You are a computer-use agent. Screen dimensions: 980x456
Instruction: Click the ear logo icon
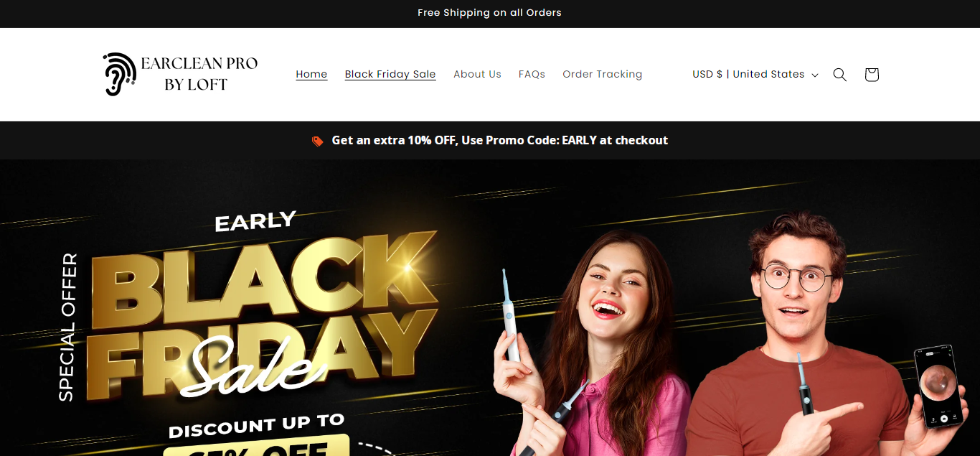[119, 74]
